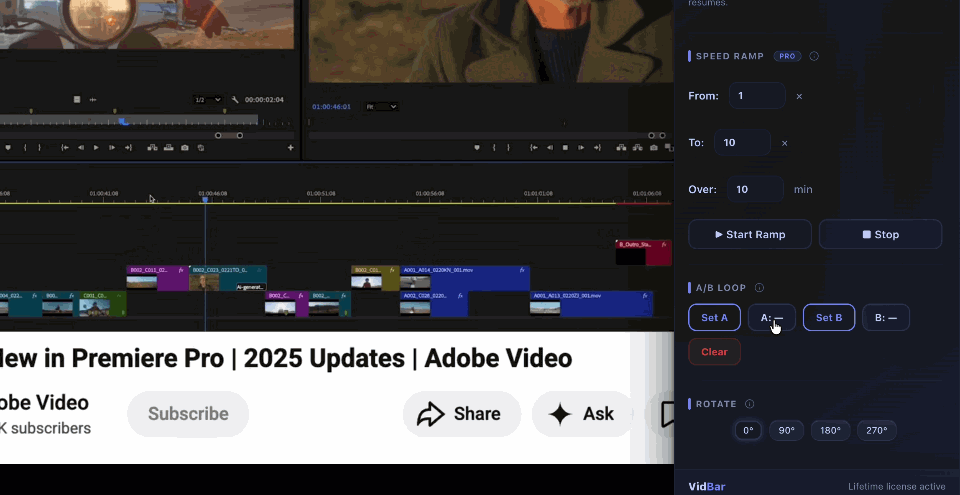Show A/B Loop info icon
The height and width of the screenshot is (495, 960).
pos(759,287)
